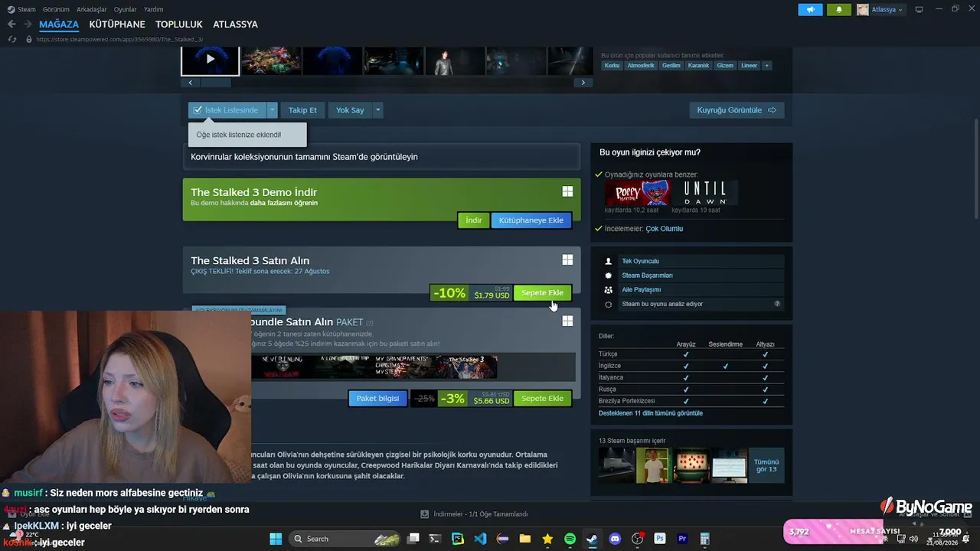
Task: Open PyCharm from the taskbar
Action: [458, 539]
